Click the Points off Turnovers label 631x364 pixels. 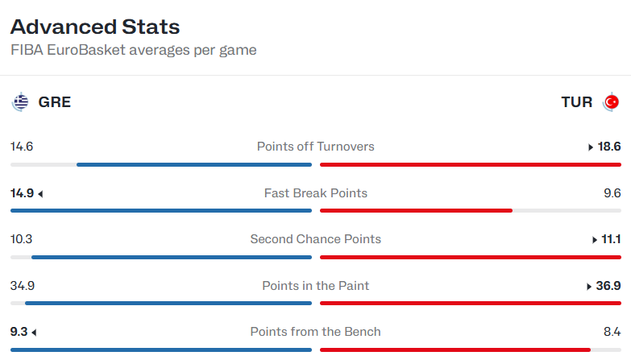pyautogui.click(x=316, y=147)
